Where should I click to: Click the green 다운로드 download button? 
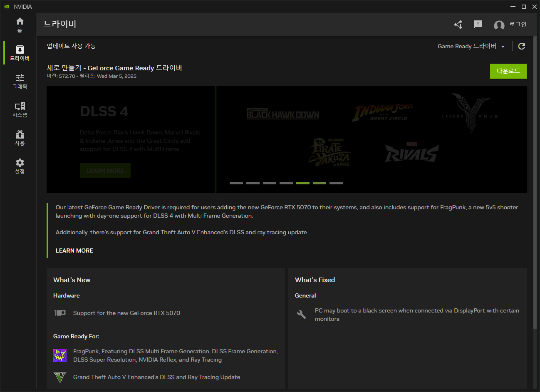508,71
